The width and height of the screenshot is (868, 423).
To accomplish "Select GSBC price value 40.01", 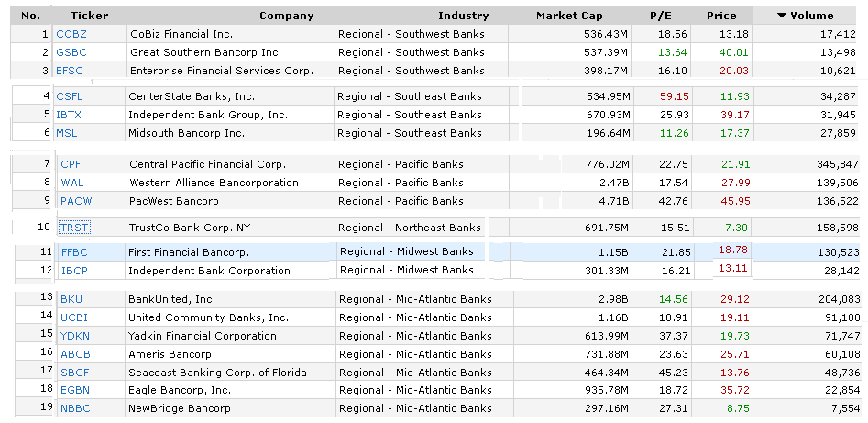I will (734, 52).
